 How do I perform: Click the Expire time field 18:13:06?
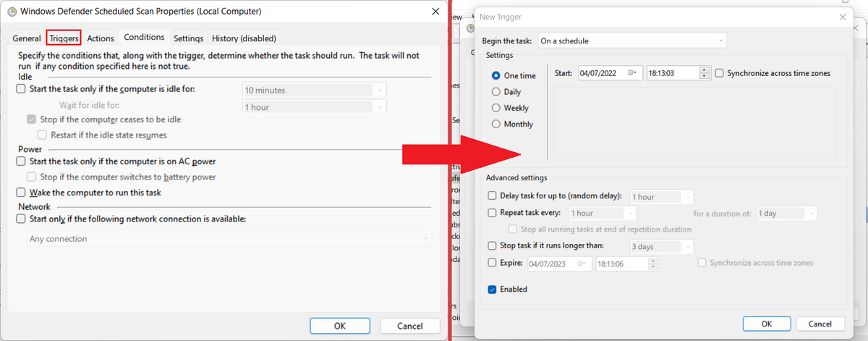(x=621, y=264)
